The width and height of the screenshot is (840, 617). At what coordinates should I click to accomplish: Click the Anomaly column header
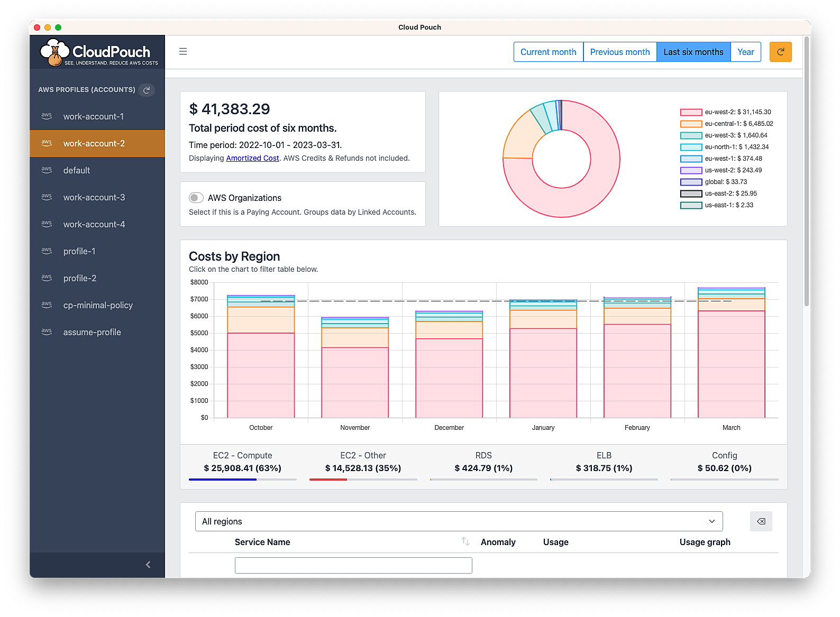coord(498,542)
